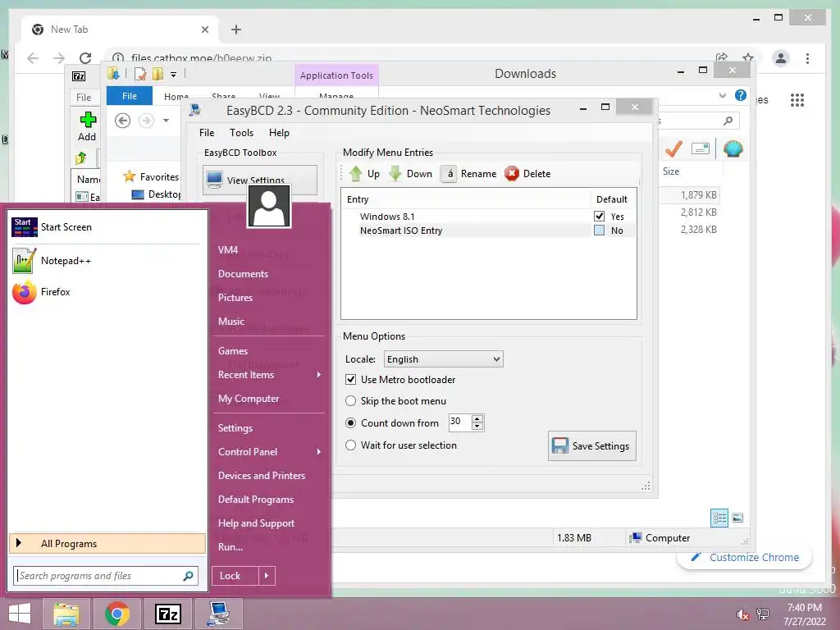This screenshot has width=840, height=630.
Task: Expand the Explorer ribbon chevron
Action: click(x=722, y=95)
